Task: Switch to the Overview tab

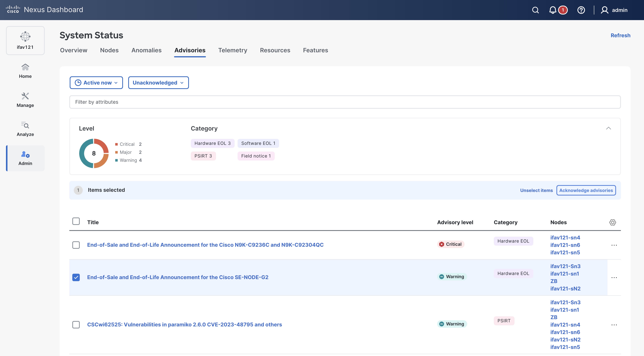Action: click(73, 50)
